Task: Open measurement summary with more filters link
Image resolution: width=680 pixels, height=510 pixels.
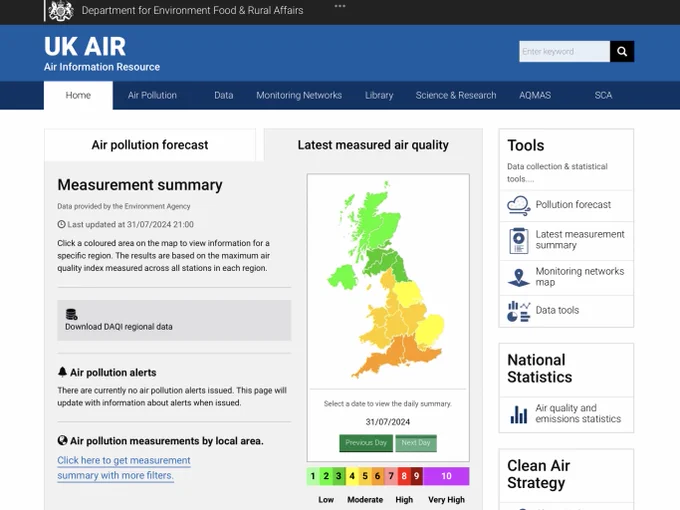Action: pyautogui.click(x=124, y=468)
